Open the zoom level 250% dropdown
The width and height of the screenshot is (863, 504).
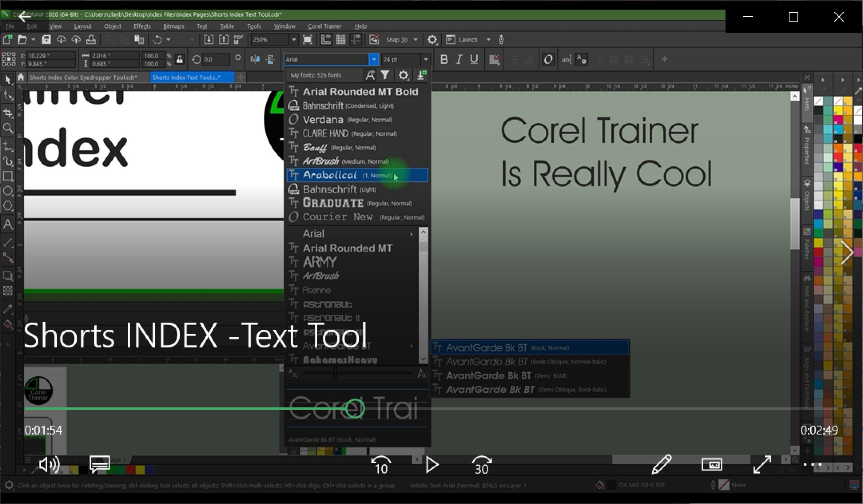pos(293,40)
